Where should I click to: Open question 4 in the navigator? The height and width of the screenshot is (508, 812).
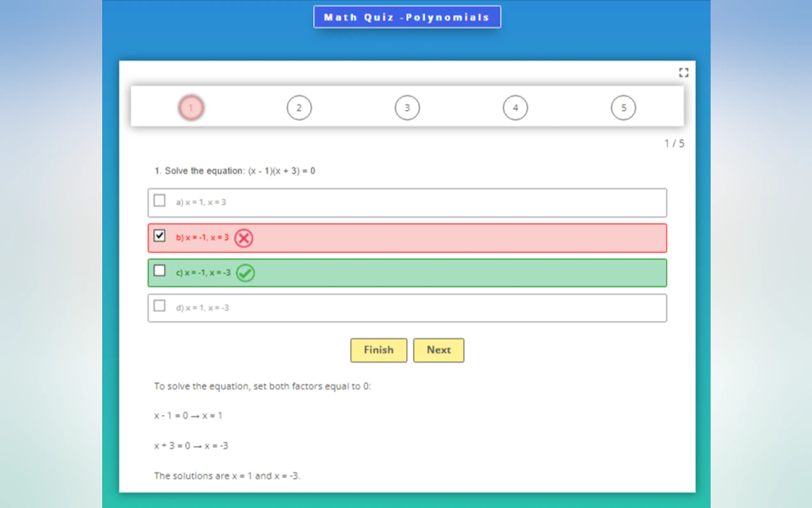coord(515,108)
